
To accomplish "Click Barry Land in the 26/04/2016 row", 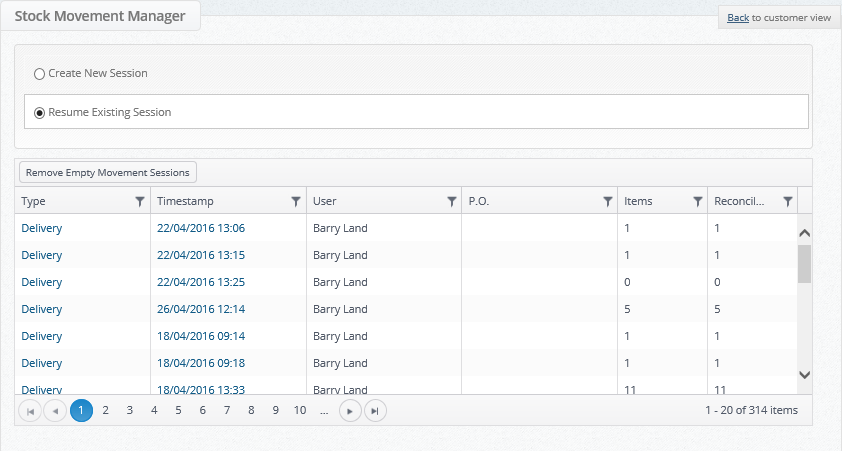I will point(340,309).
